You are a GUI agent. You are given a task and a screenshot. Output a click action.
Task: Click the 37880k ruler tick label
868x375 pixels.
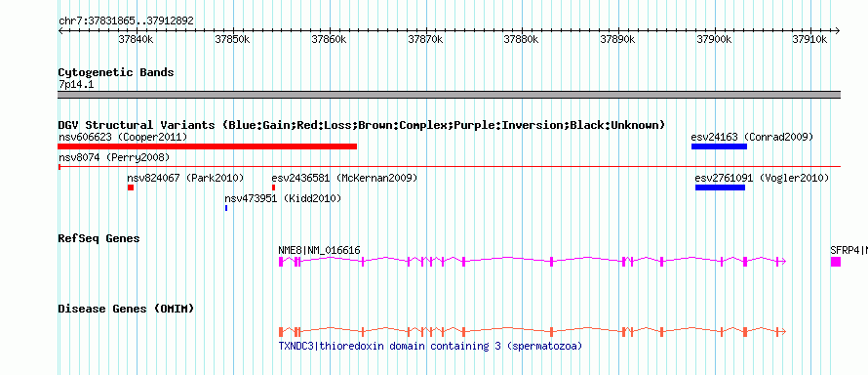(522, 39)
